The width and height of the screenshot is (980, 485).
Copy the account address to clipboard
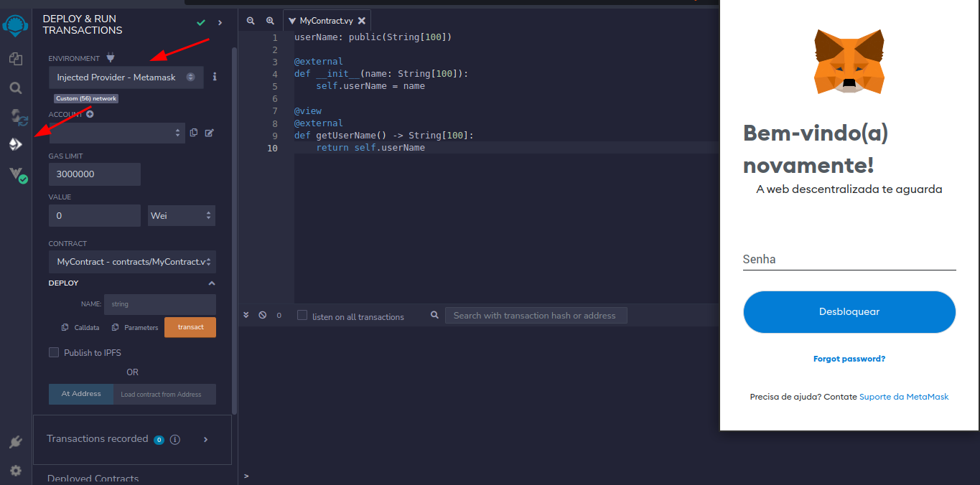[x=194, y=133]
